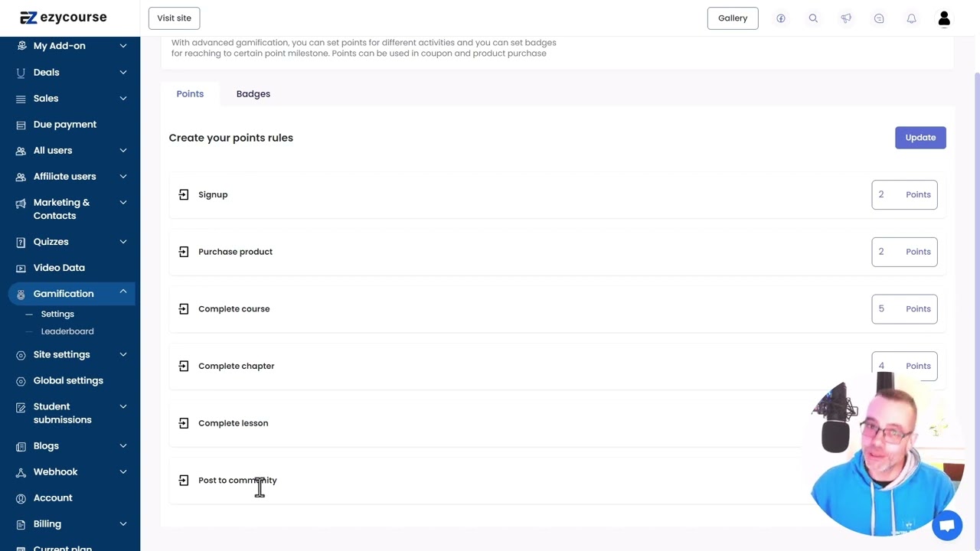This screenshot has height=551, width=980.
Task: Open the chat messages icon in top bar
Action: point(879,18)
